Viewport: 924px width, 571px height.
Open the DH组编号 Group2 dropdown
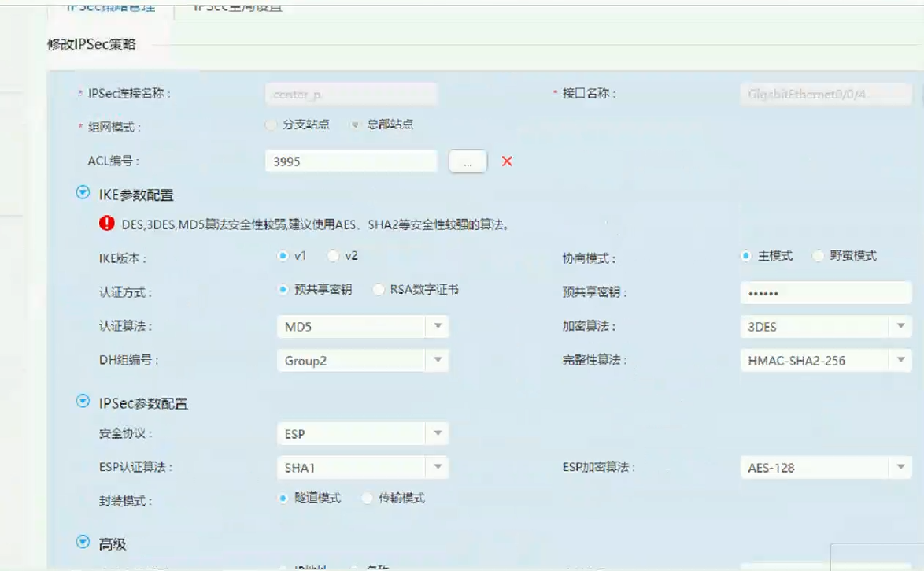coord(362,361)
